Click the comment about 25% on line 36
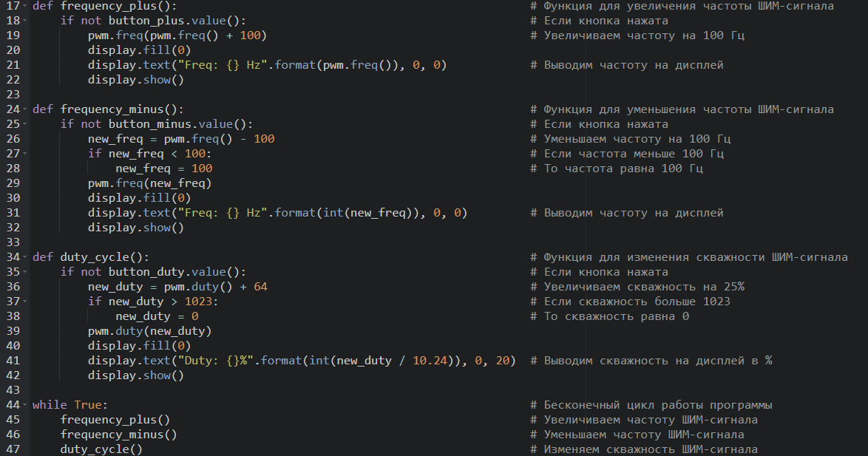The width and height of the screenshot is (868, 456). pyautogui.click(x=637, y=287)
